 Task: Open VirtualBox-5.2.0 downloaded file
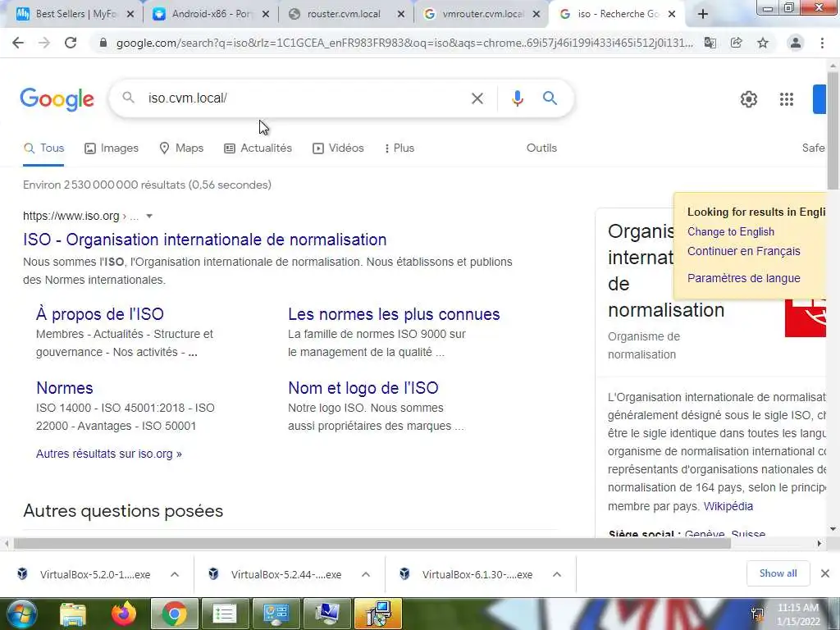[x=95, y=574]
